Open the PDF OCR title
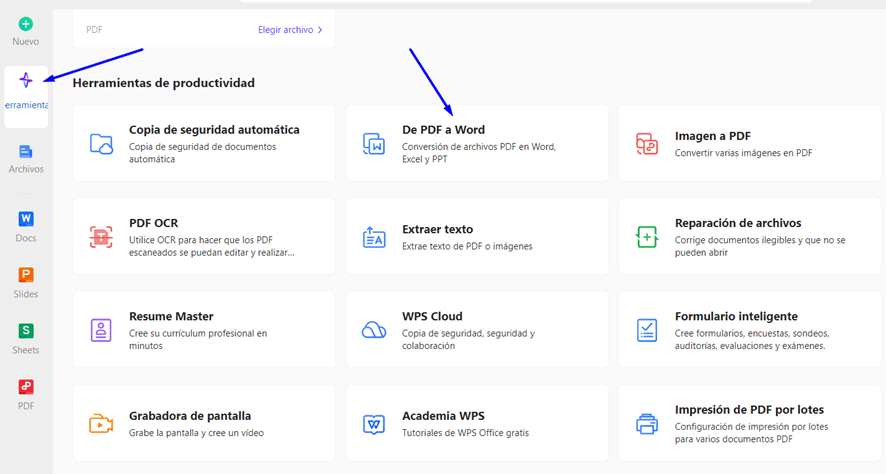 [154, 223]
